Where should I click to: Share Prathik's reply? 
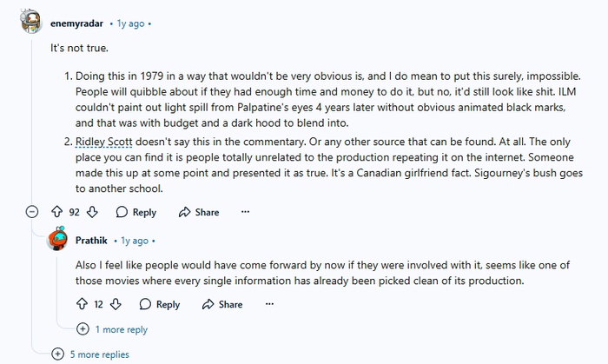click(x=221, y=304)
